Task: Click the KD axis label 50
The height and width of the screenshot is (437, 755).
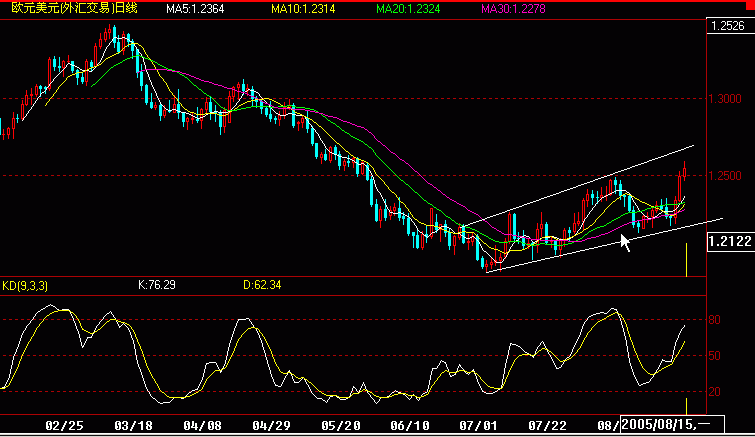Action: (x=715, y=356)
